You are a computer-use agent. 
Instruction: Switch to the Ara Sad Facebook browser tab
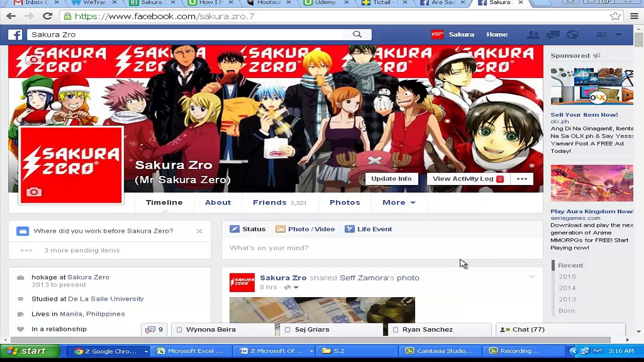(443, 3)
